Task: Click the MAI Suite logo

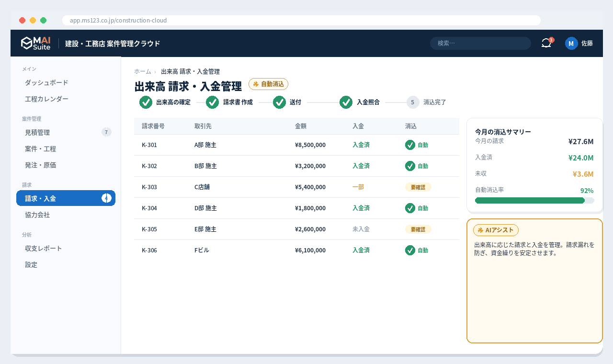Action: pyautogui.click(x=36, y=43)
